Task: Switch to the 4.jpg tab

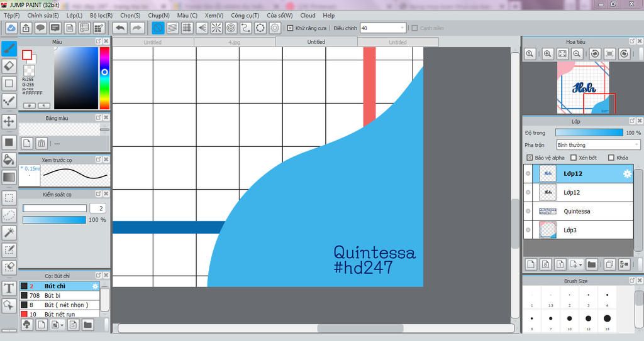Action: point(235,42)
